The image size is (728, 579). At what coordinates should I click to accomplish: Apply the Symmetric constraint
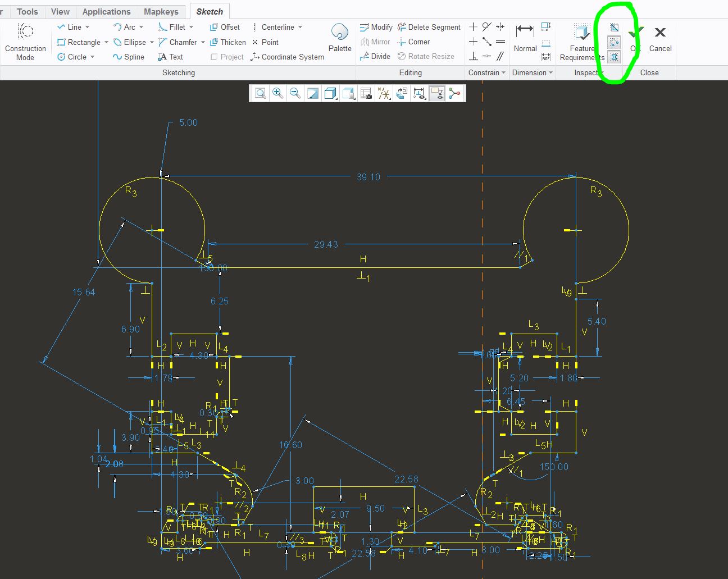501,27
